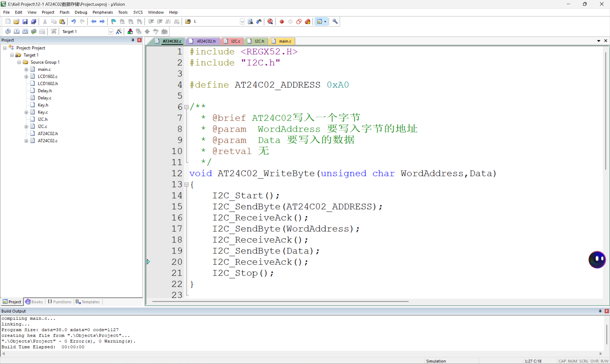The width and height of the screenshot is (610, 364).
Task: Collapse the Source Group 1 folder
Action: coord(19,62)
